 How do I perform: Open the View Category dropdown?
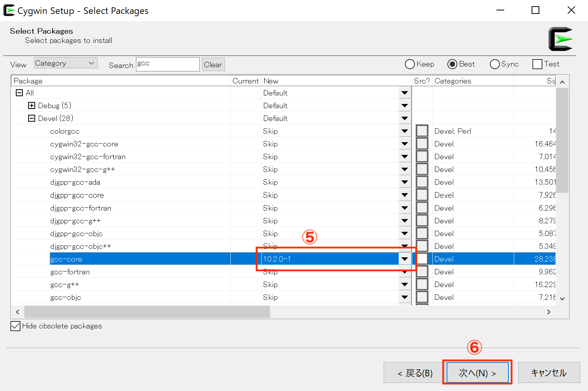[66, 63]
